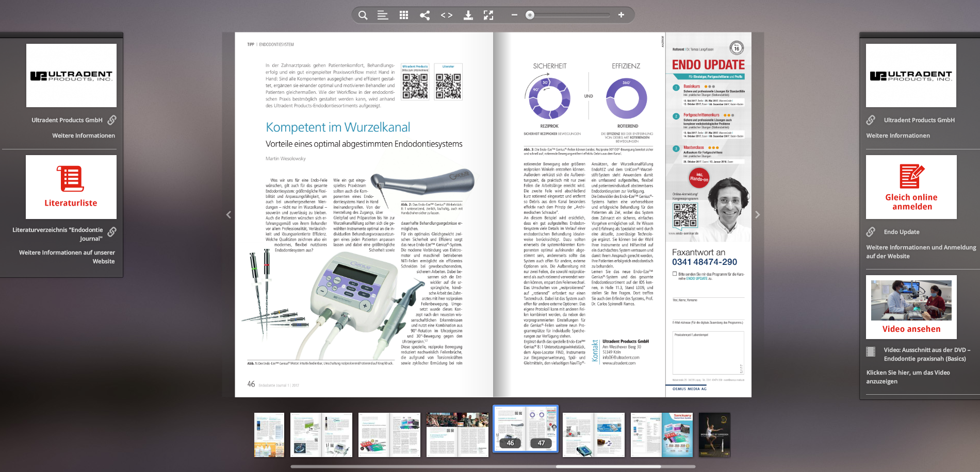Screen dimensions: 980x472
Task: Click 'Klicken Sie hier' video link
Action: 908,377
